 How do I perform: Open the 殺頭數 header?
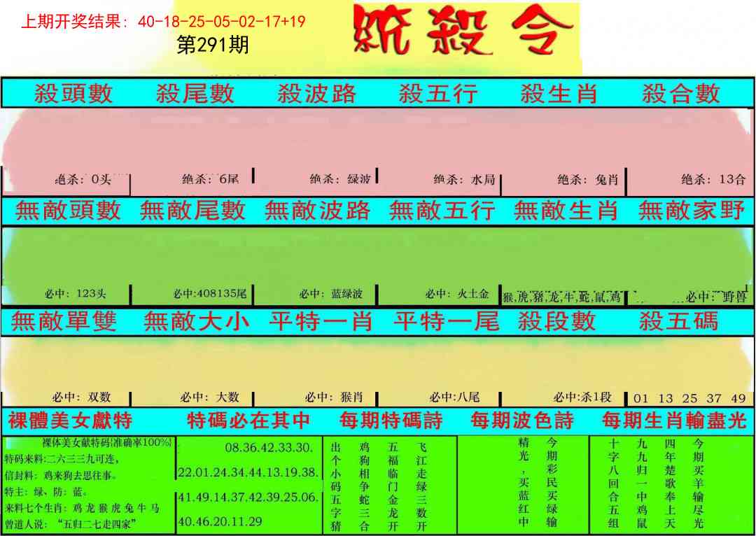(73, 93)
